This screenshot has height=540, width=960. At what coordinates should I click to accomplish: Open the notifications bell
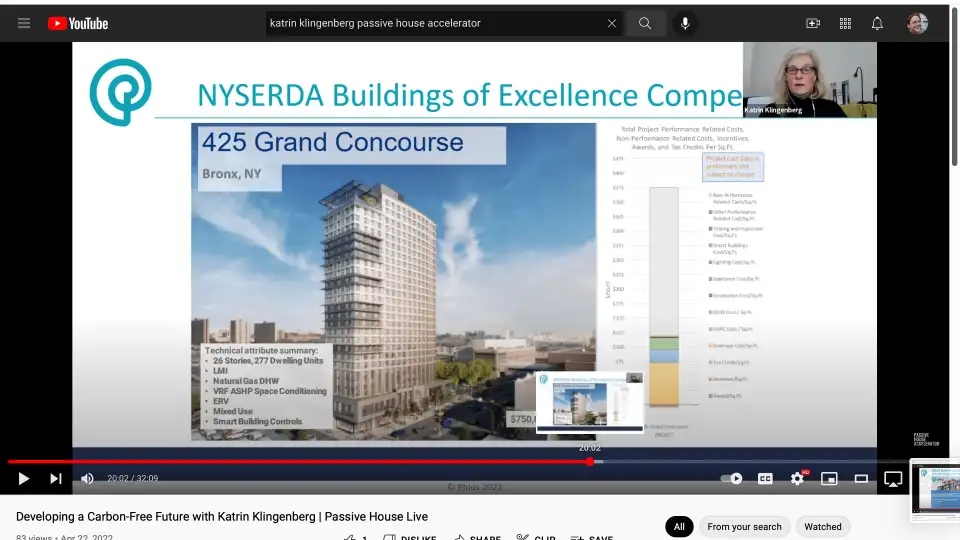877,23
